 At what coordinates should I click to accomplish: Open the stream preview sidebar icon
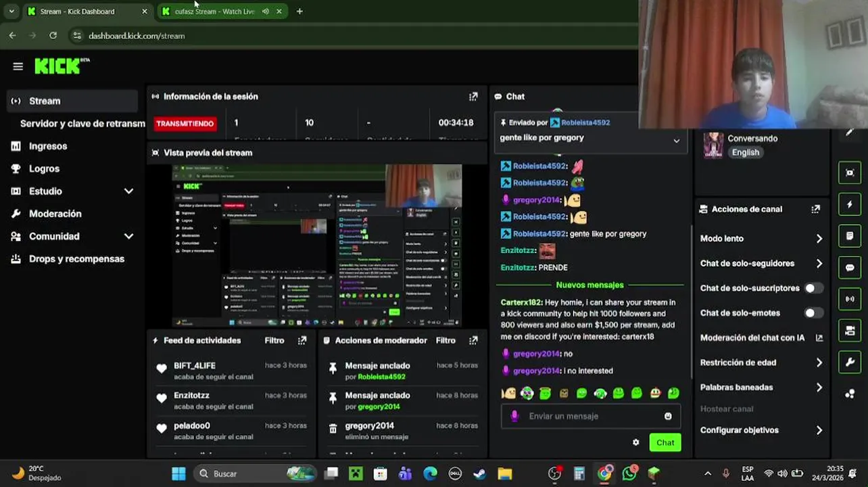click(850, 172)
